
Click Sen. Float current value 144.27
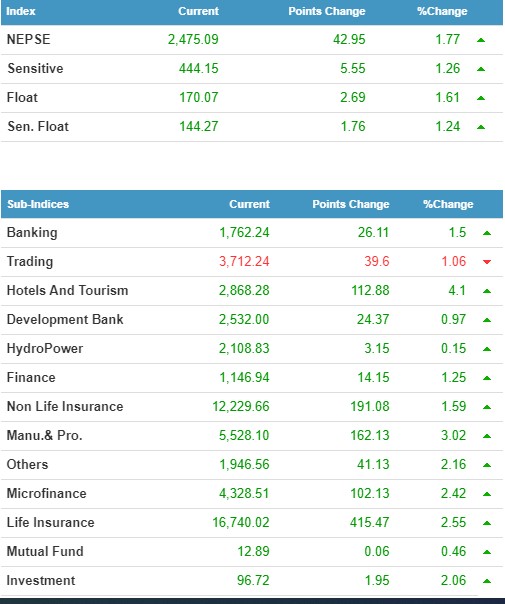198,126
